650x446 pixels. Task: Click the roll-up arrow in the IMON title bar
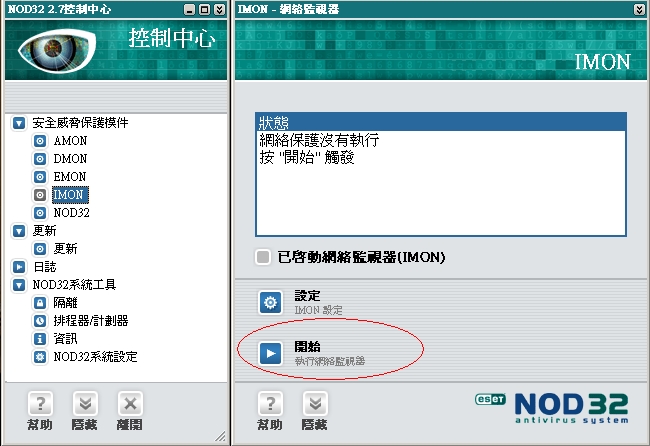pyautogui.click(x=639, y=9)
